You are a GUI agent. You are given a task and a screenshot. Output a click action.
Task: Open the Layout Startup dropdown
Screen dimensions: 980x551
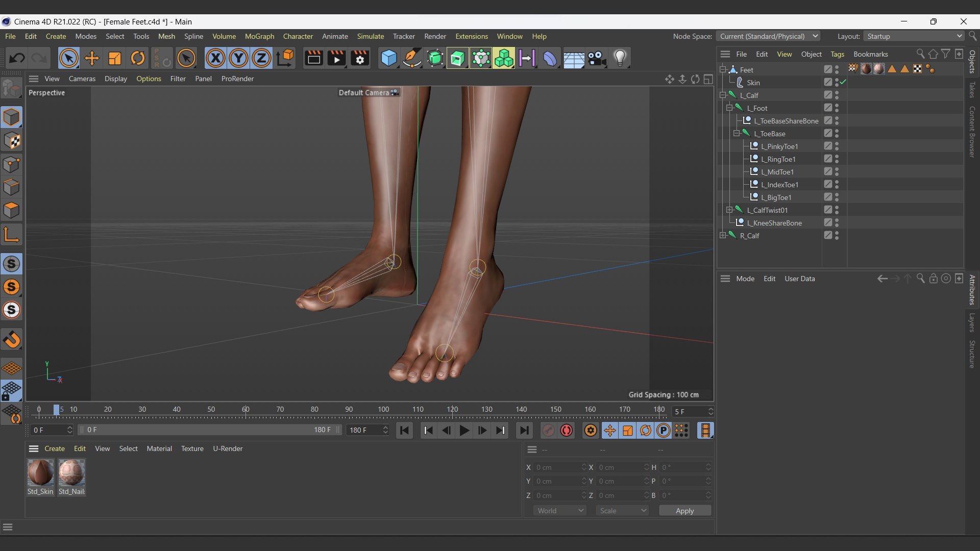(913, 36)
